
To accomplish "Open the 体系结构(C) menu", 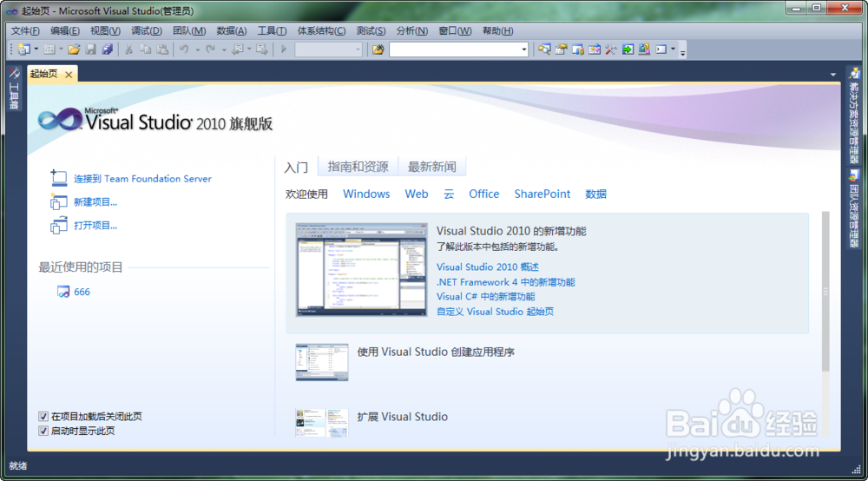I will click(322, 30).
